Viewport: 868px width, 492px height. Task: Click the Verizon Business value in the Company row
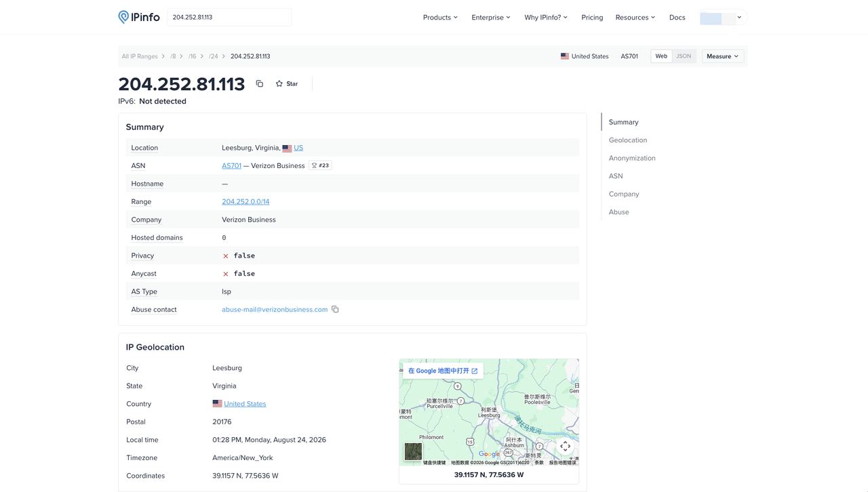click(249, 220)
